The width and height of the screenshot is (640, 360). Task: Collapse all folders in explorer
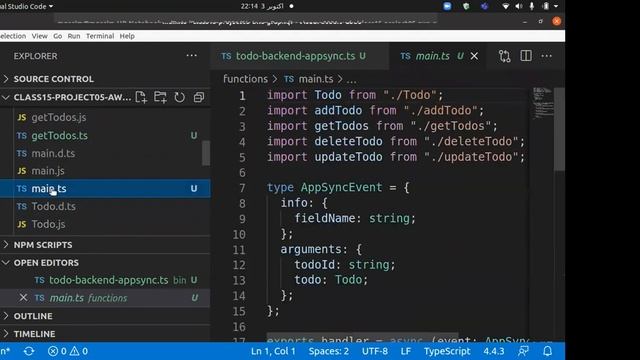(x=199, y=97)
